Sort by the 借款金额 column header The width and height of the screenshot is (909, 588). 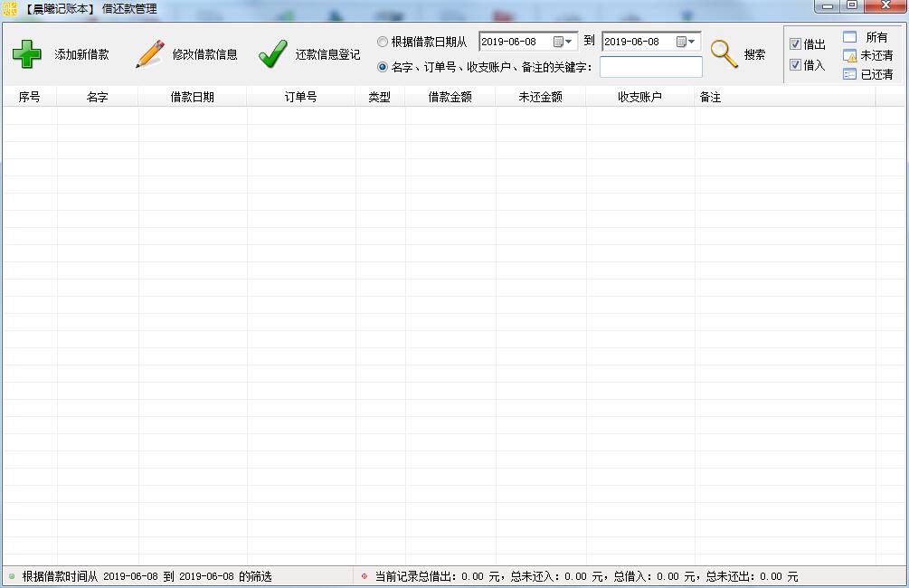(x=450, y=97)
